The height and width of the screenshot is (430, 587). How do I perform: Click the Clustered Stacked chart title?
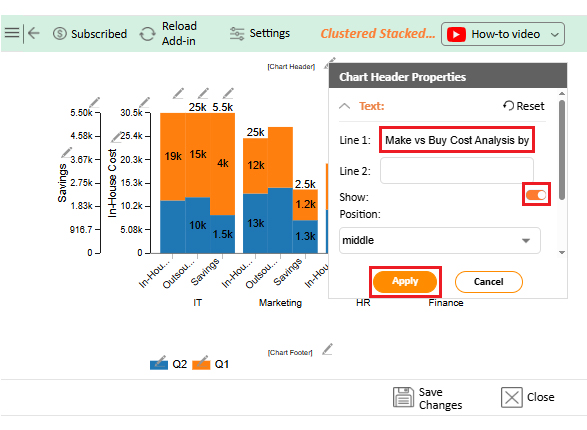378,33
